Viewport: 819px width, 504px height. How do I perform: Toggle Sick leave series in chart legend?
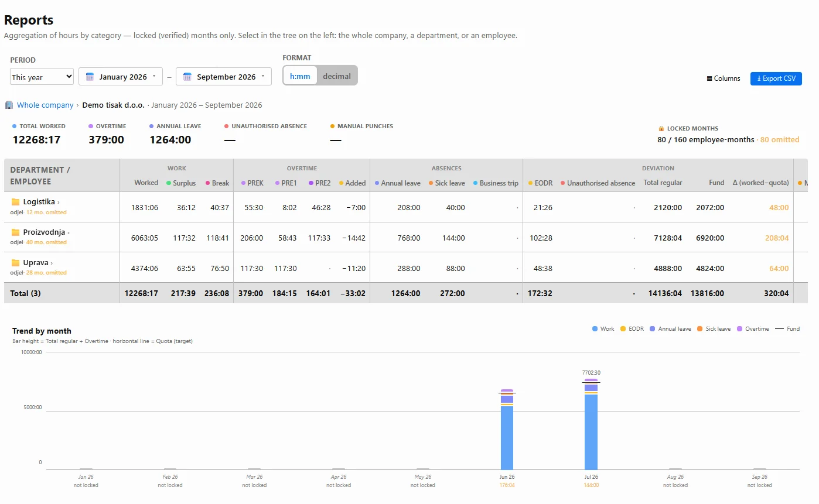[714, 329]
